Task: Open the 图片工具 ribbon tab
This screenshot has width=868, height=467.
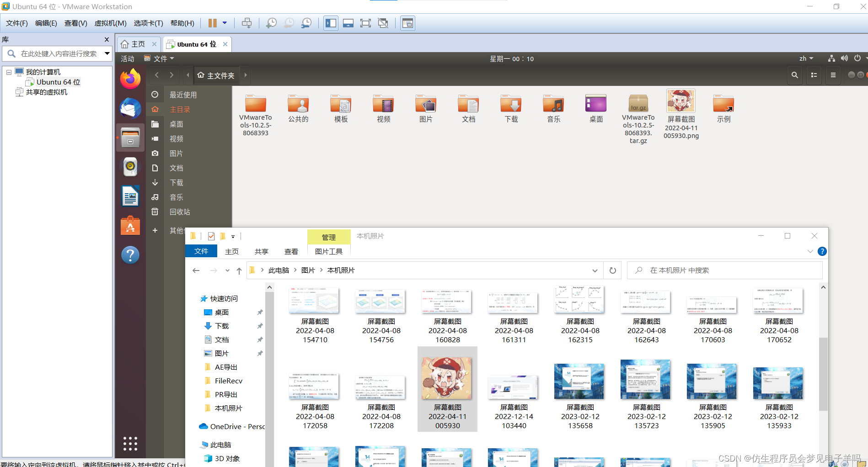Action: point(329,251)
